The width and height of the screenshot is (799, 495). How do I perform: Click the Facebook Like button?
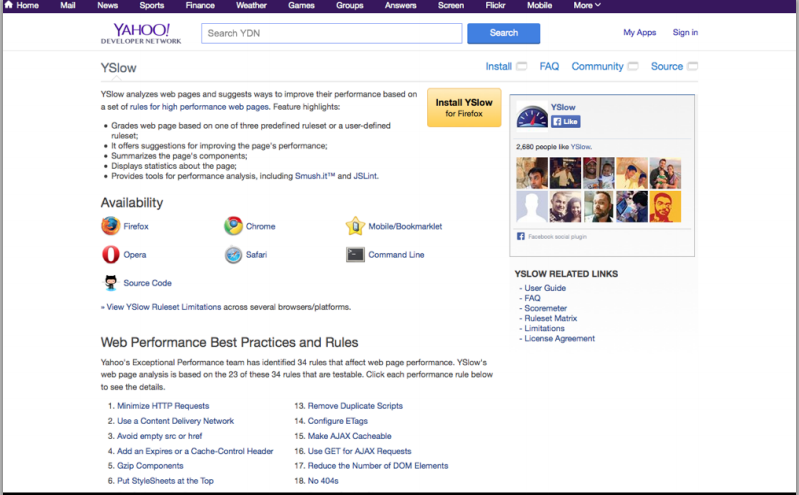pyautogui.click(x=565, y=121)
